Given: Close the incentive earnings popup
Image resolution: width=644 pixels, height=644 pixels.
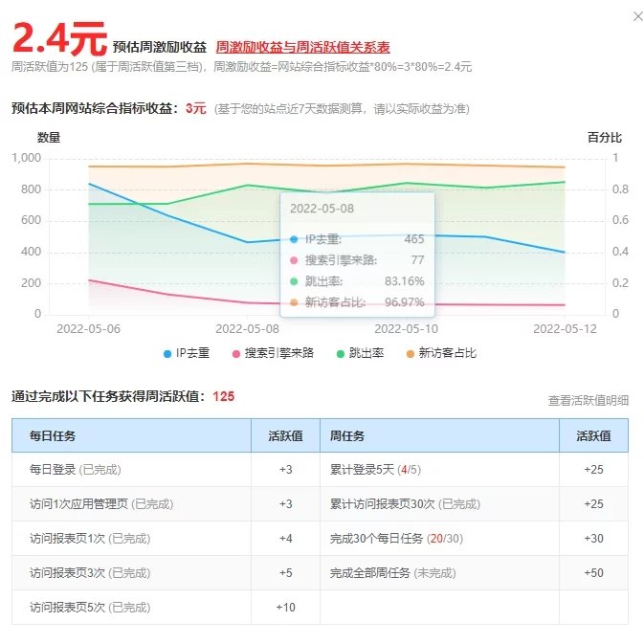Looking at the screenshot, I should point(638,16).
